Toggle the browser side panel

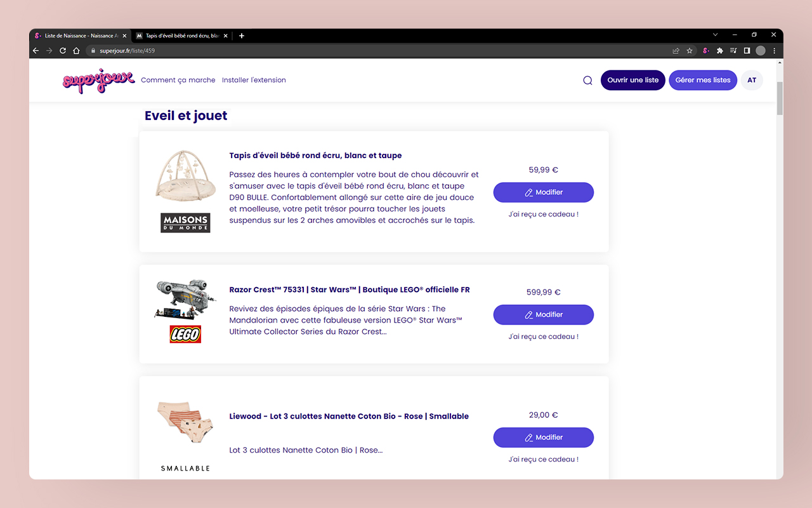[747, 51]
